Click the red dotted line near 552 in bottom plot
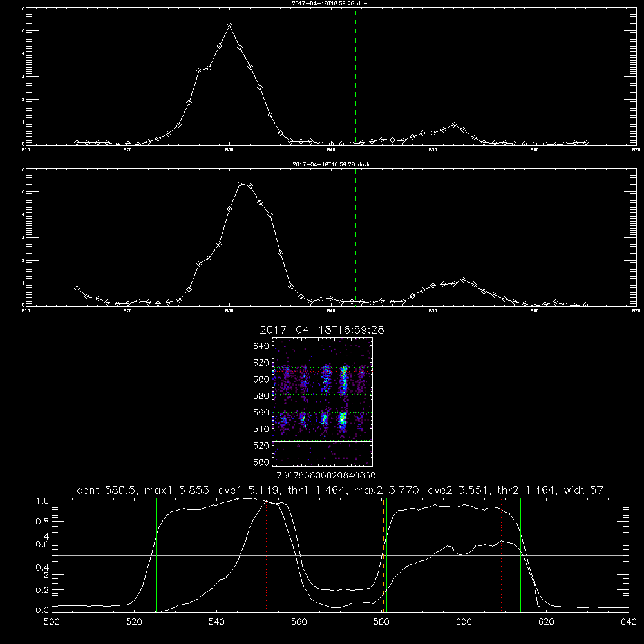The width and height of the screenshot is (644, 644). point(267,555)
